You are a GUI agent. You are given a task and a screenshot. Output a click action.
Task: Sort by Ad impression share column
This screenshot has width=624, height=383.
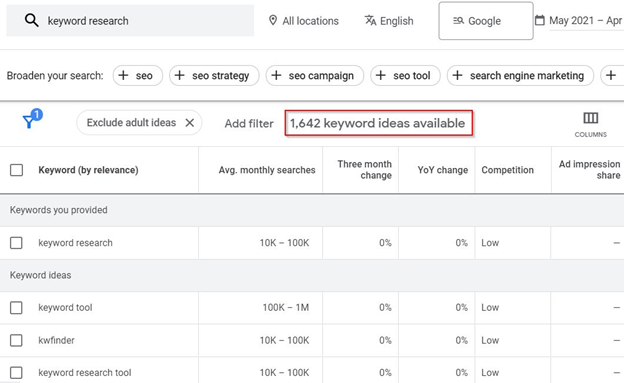coord(589,170)
